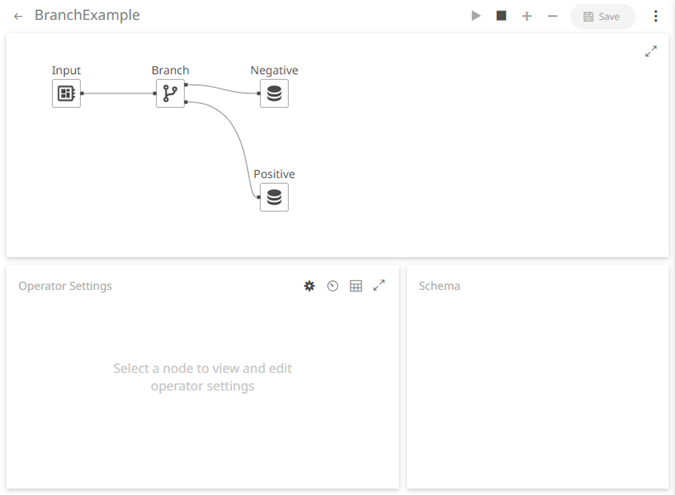Viewport: 675px width, 495px height.
Task: Click the Input node's output port
Action: pos(81,94)
